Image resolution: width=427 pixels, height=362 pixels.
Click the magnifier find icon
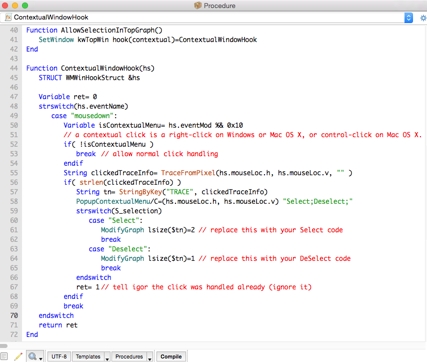coord(32,356)
